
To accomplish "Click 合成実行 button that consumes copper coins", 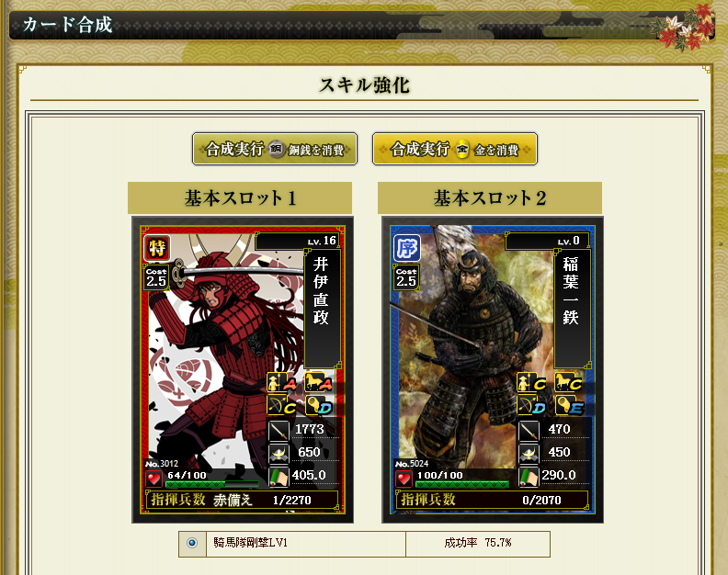I will point(275,149).
